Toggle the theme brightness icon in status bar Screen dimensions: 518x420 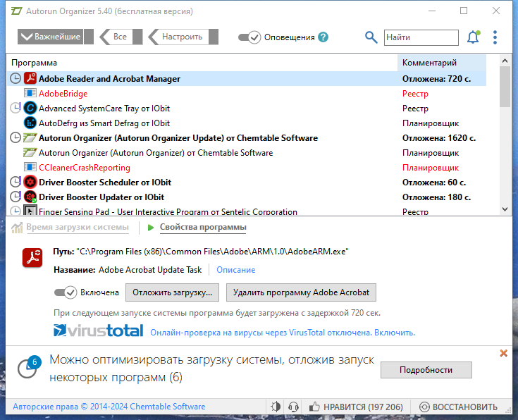tap(276, 407)
